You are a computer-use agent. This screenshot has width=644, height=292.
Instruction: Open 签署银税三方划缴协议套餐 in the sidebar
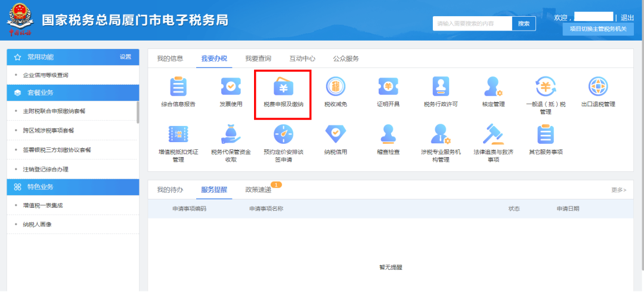pos(57,150)
